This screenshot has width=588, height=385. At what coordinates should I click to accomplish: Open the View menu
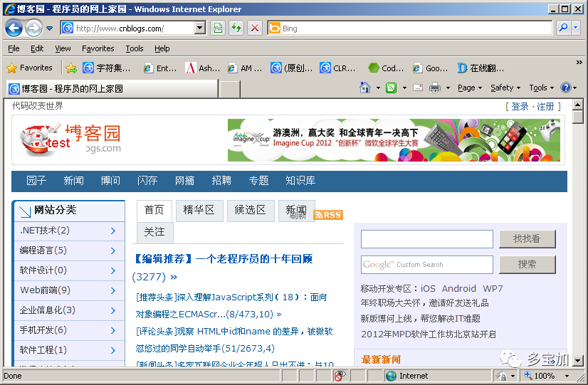pos(63,48)
